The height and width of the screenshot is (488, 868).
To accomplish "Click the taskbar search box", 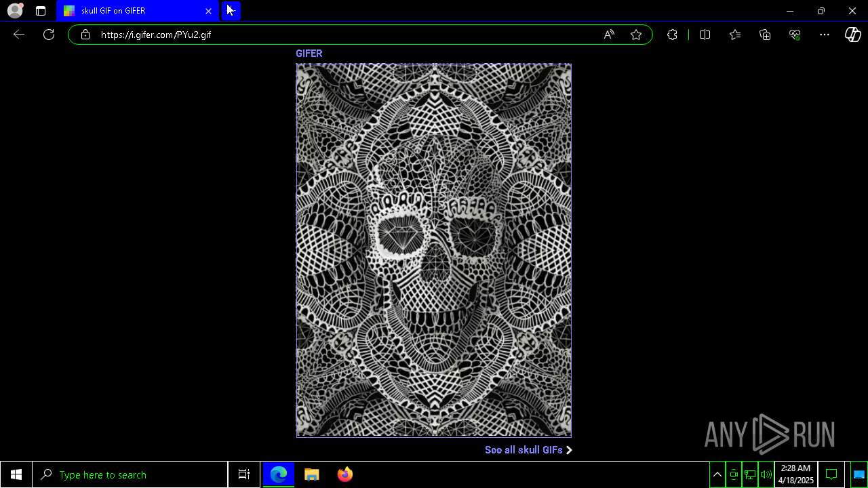I will click(130, 474).
